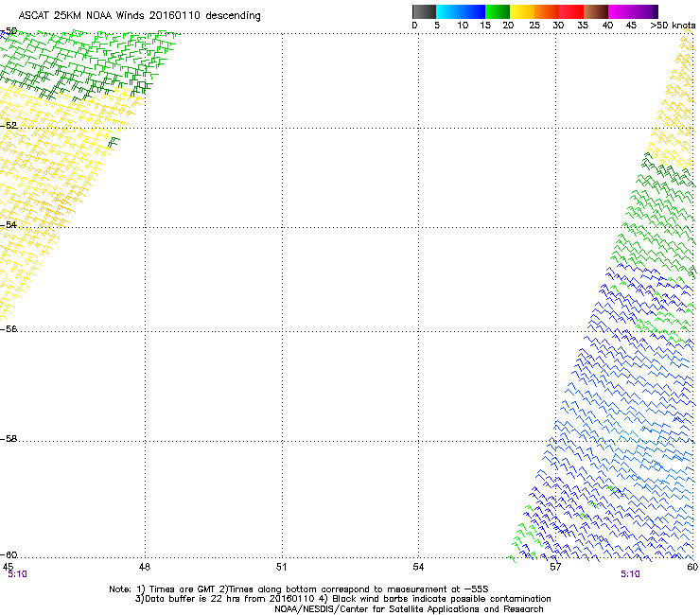Click the longitude label '51' on the bottom axis

(281, 567)
